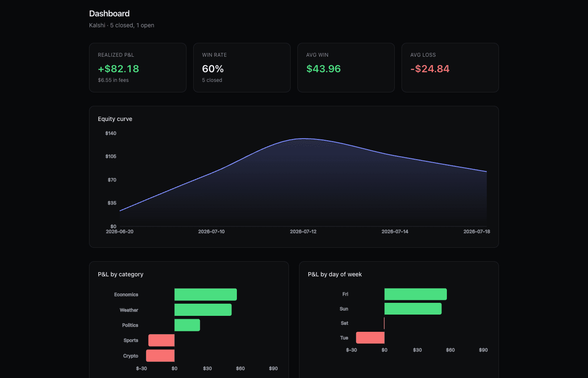The image size is (588, 378).
Task: Click the Fri green bar
Action: 416,294
